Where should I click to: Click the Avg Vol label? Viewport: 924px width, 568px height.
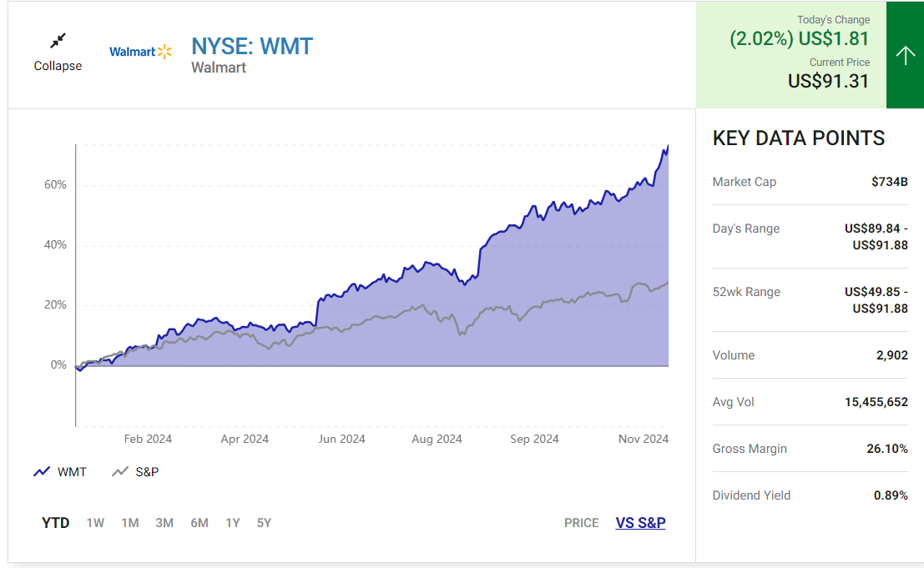(733, 402)
